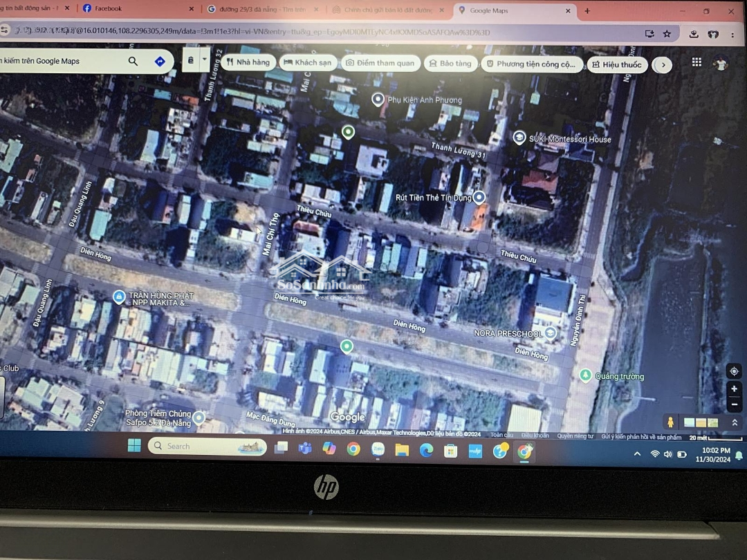Click Phòng Tiêm Chủng Safpo marker
The image size is (747, 560).
[x=199, y=418]
